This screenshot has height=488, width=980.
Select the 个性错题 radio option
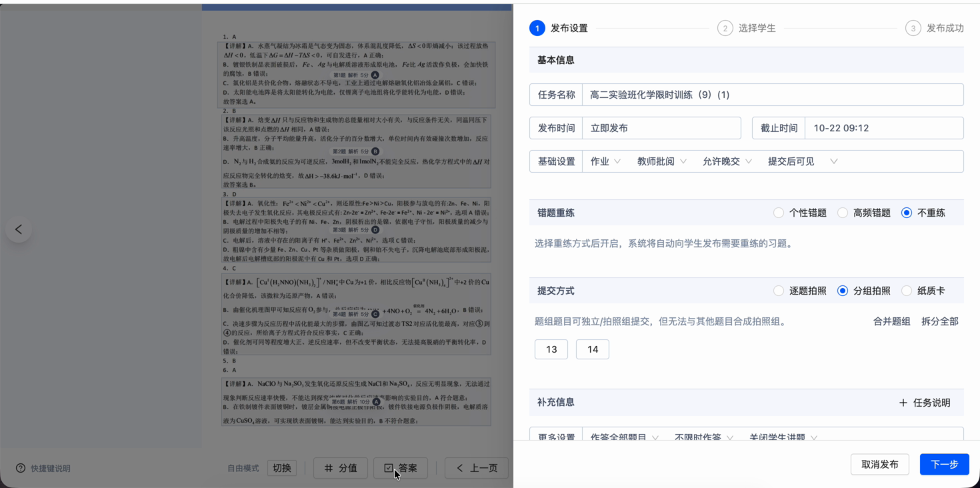800,213
